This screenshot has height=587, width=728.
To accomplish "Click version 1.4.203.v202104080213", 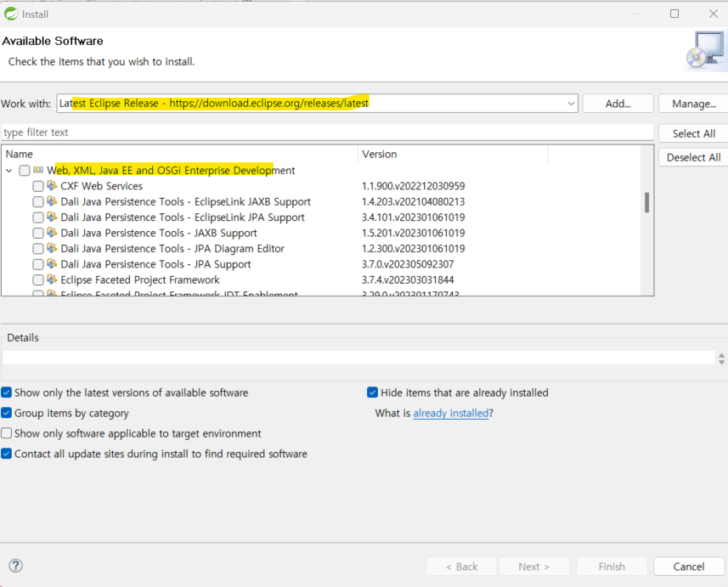I will tap(413, 201).
